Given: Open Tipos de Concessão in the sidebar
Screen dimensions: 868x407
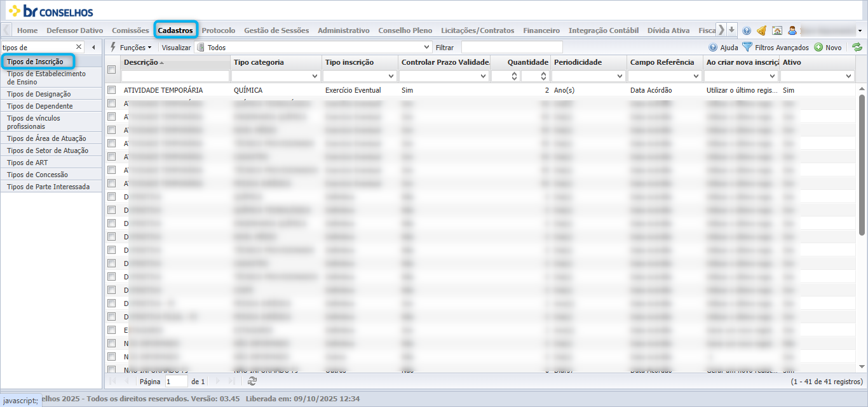Looking at the screenshot, I should tap(51, 175).
